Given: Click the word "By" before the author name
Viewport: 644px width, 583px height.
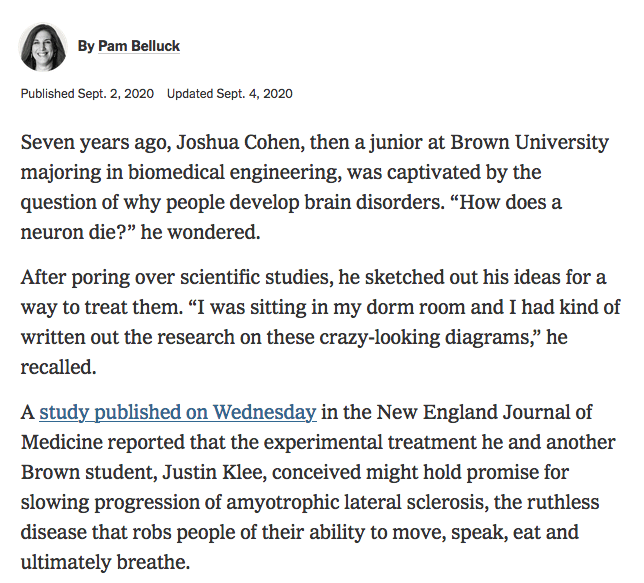Looking at the screenshot, I should pos(85,46).
